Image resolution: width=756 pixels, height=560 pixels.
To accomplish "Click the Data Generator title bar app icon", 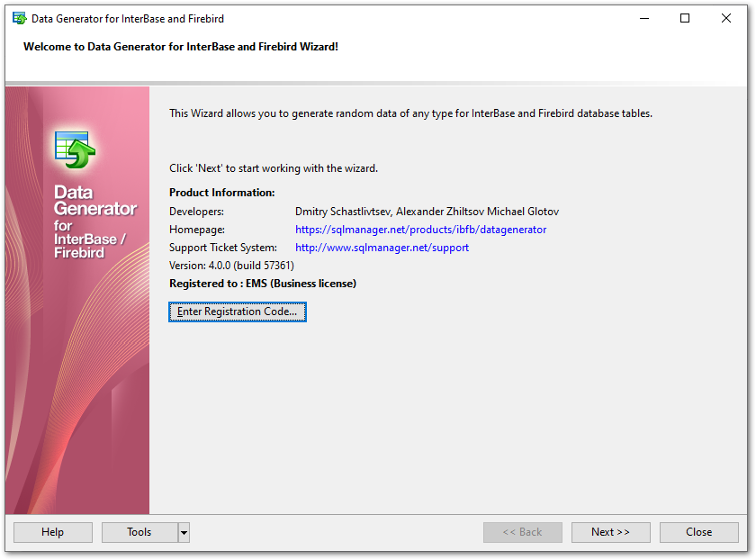I will click(x=20, y=19).
